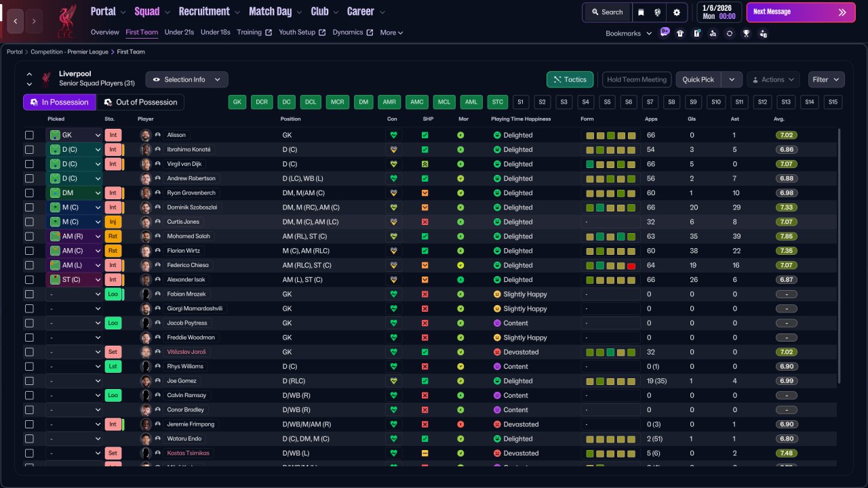
Task: Open the shirt bookmark shortcut
Action: pos(680,33)
